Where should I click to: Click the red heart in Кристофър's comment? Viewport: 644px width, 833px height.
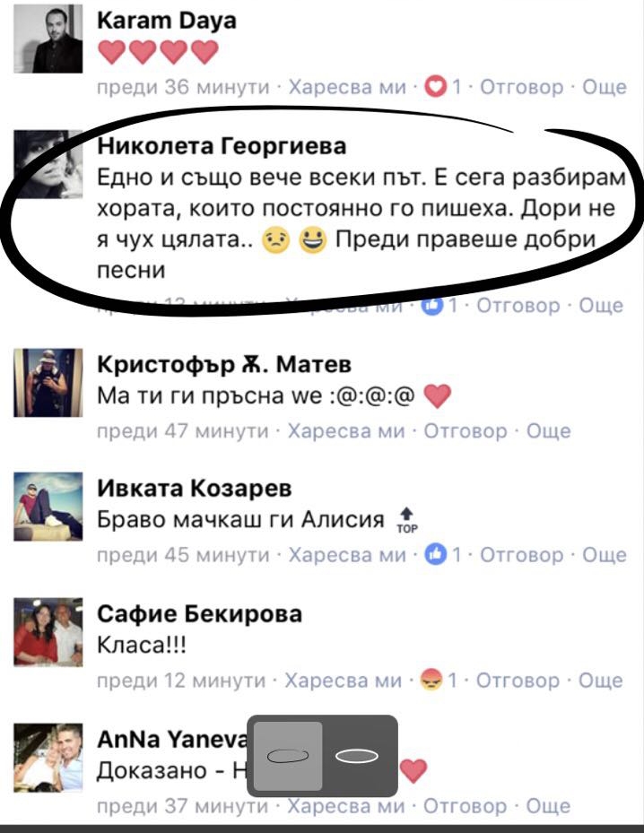(438, 395)
